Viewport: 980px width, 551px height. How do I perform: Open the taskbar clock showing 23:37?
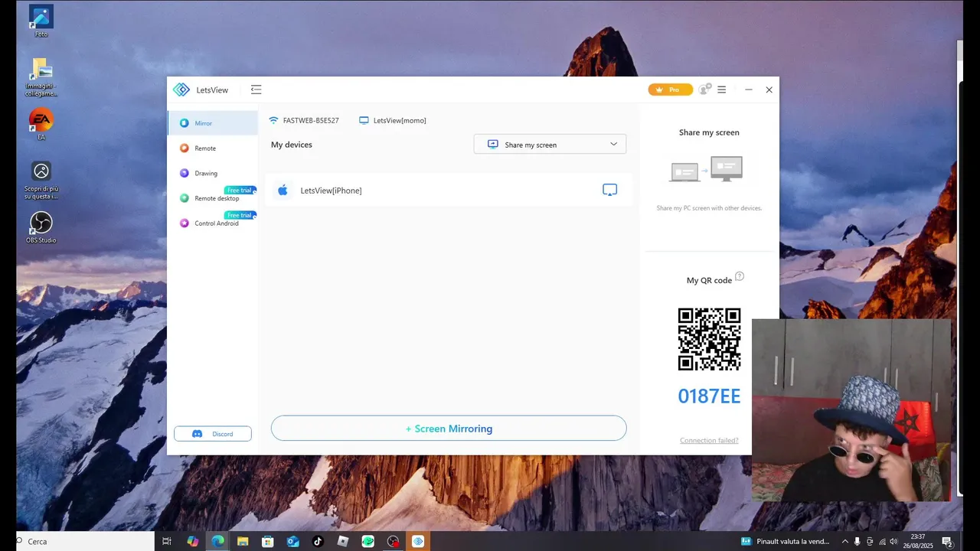tap(919, 541)
